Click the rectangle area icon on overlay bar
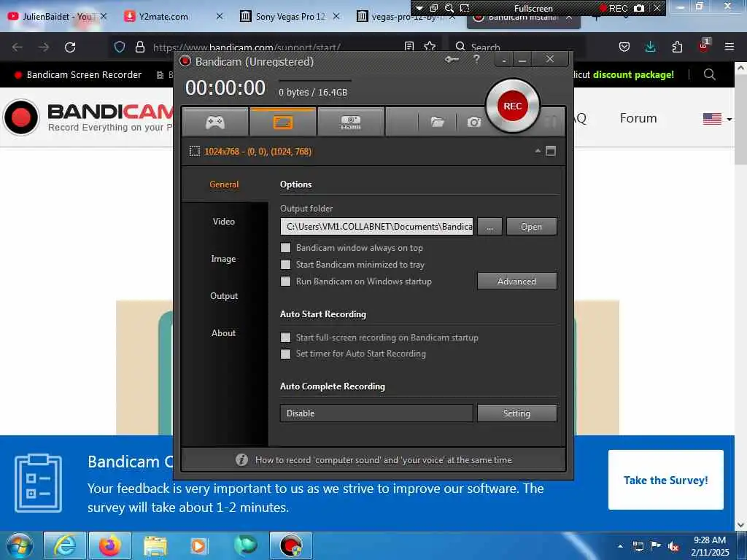Screen dimensions: 747x560 (x=465, y=8)
